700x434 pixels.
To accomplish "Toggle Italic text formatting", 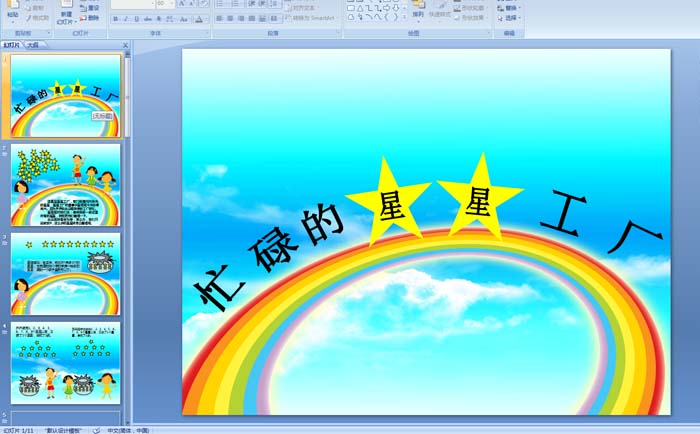I will [x=126, y=19].
